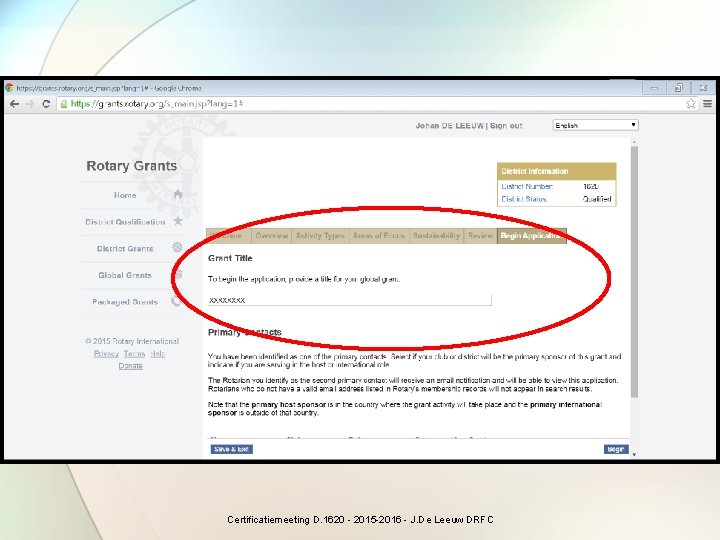Open the Terms footer link
Image resolution: width=720 pixels, height=540 pixels.
coord(134,354)
